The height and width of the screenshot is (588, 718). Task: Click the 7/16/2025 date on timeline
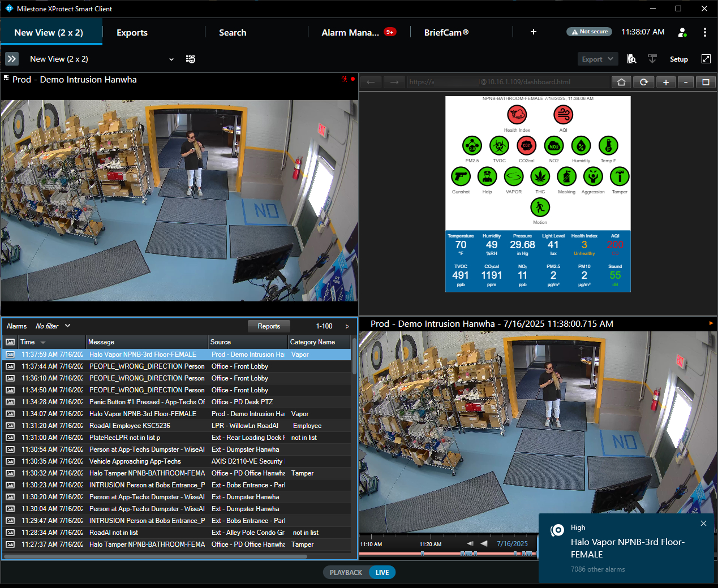point(512,544)
